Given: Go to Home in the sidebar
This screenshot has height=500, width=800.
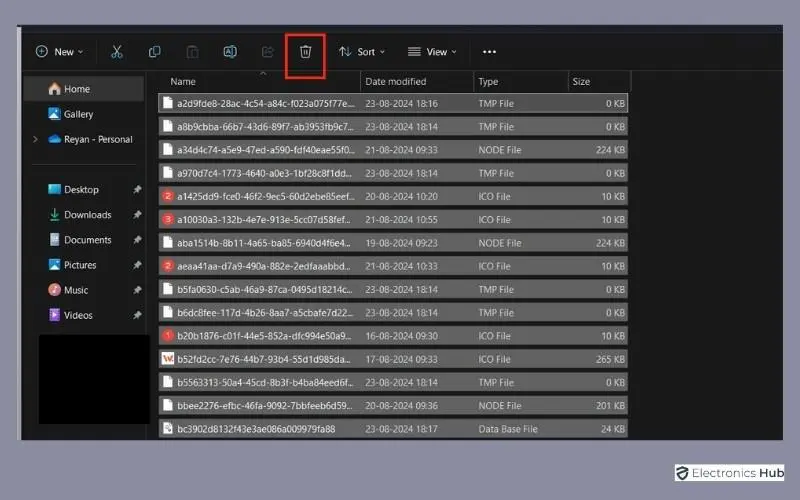Looking at the screenshot, I should pyautogui.click(x=85, y=89).
